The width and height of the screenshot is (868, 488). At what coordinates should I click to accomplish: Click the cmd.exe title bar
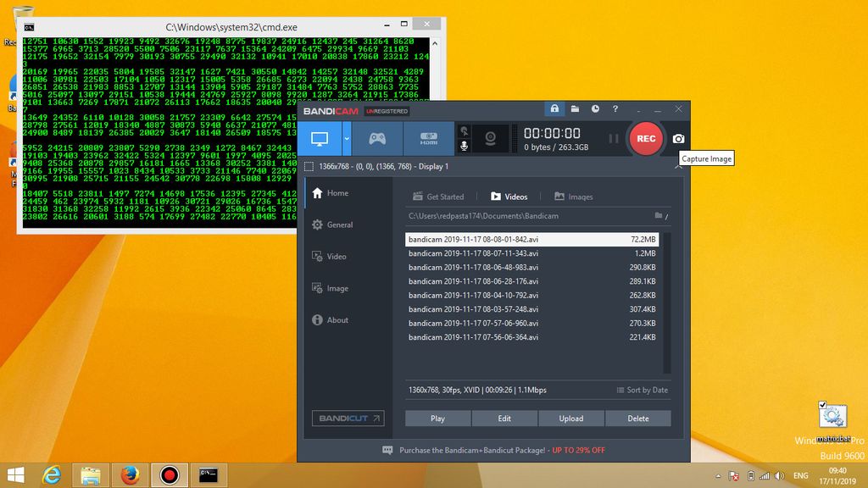(x=231, y=27)
